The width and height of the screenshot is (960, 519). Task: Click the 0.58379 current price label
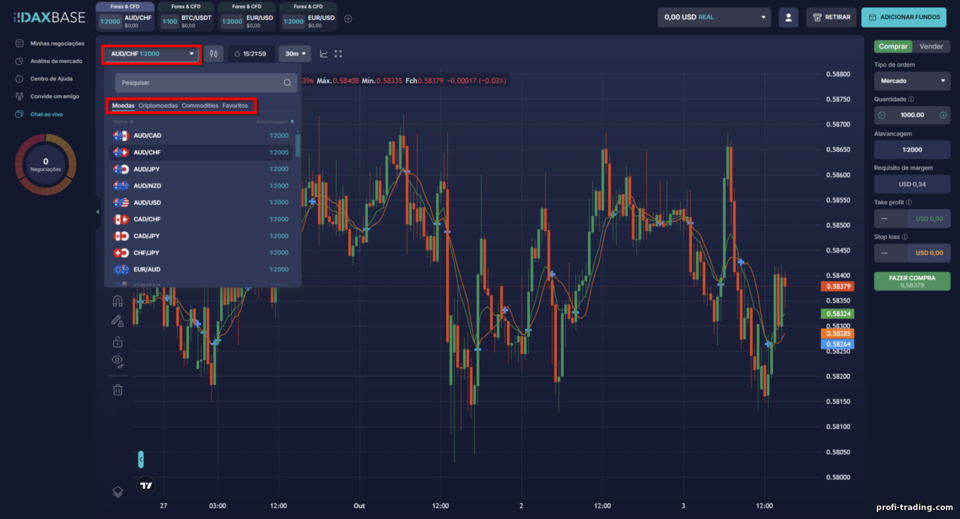pos(838,286)
